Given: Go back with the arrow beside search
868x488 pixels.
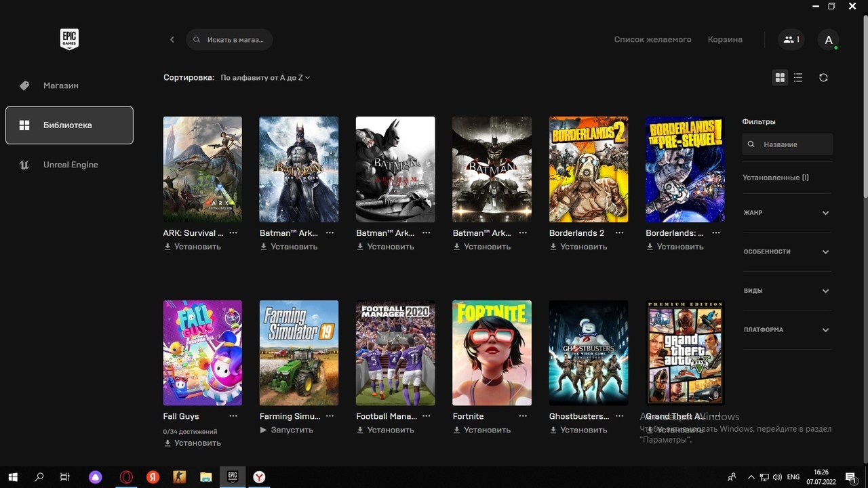Looking at the screenshot, I should pyautogui.click(x=172, y=39).
